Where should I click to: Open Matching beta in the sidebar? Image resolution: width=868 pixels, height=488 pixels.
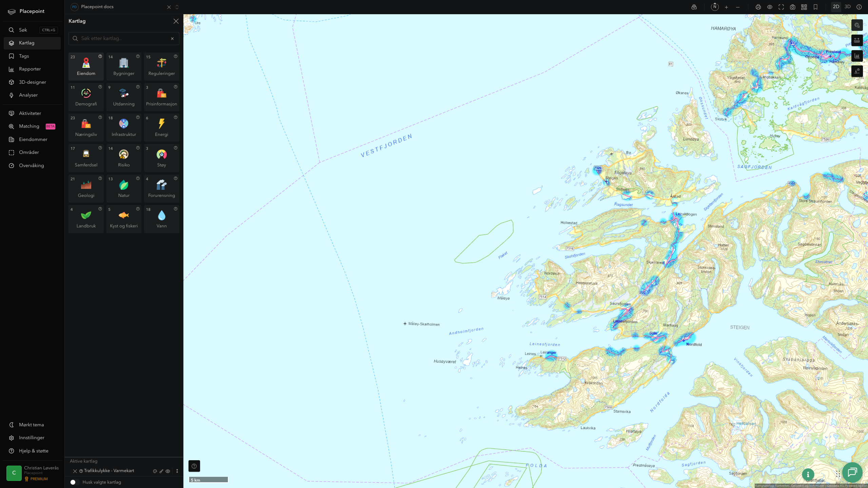point(32,126)
